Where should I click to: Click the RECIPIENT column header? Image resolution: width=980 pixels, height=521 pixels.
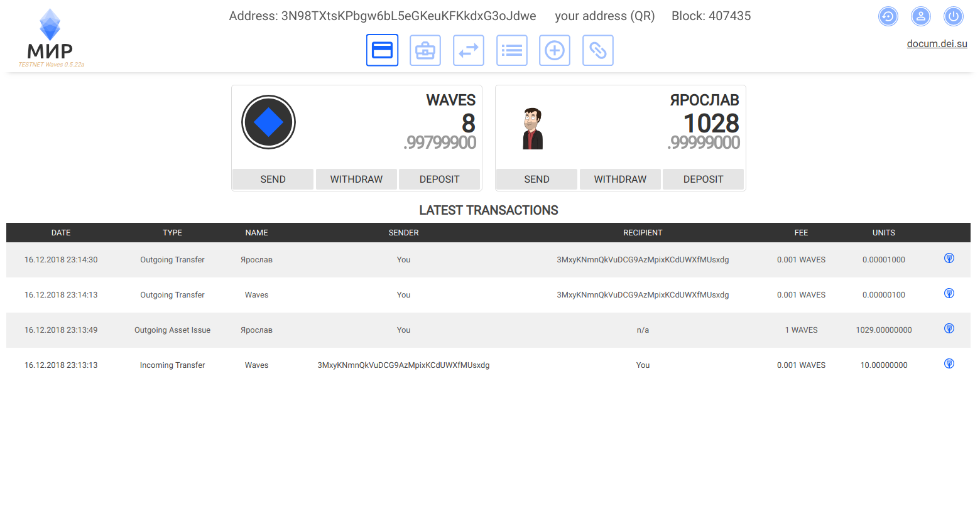pyautogui.click(x=643, y=233)
